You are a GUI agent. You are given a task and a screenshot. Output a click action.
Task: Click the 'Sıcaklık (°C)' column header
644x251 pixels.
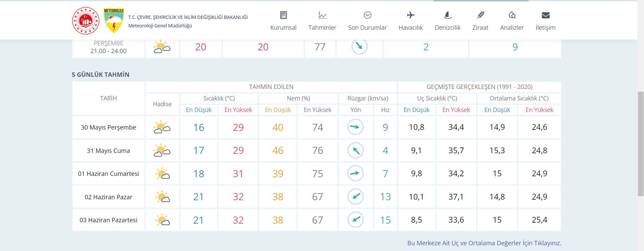219,98
